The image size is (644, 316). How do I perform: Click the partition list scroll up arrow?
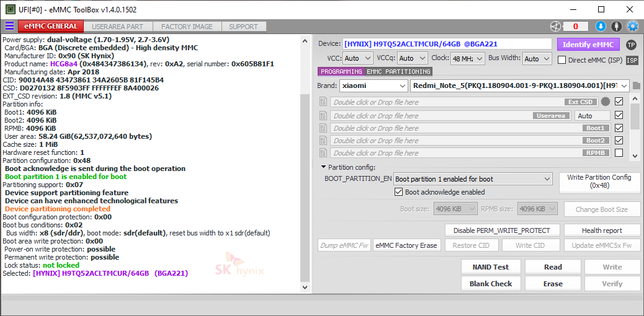point(635,99)
